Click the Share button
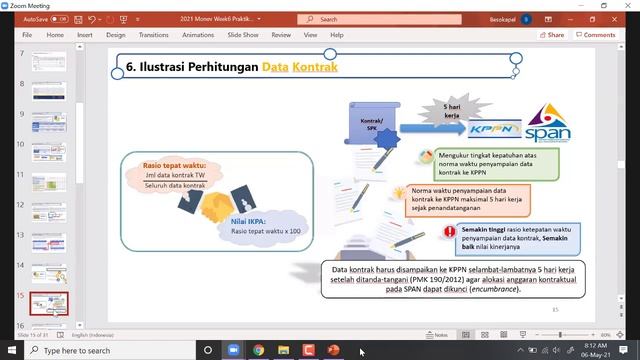This screenshot has height=360, width=640. click(x=552, y=35)
